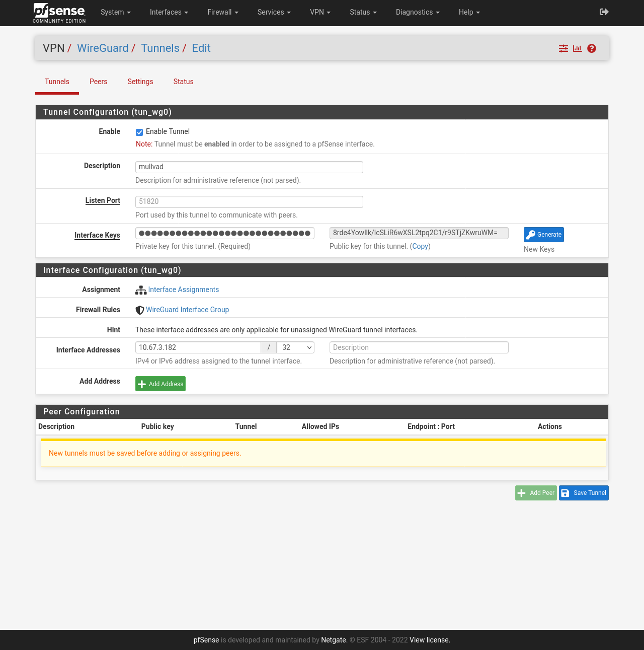
Task: Click the green Add Address button
Action: click(160, 384)
